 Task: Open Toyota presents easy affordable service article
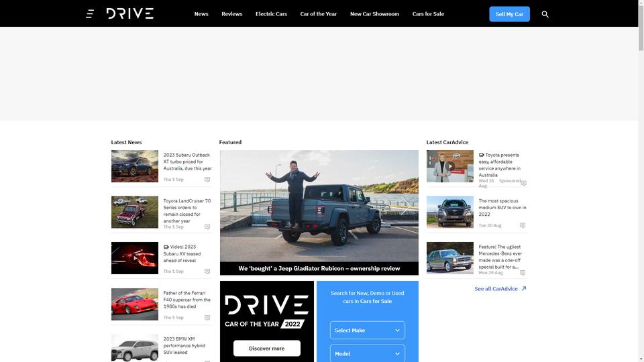click(499, 165)
